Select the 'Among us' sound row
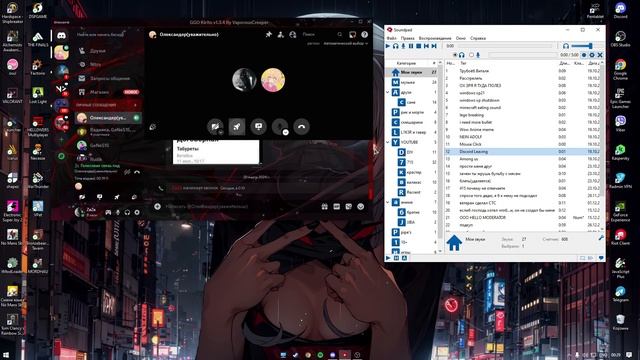The height and width of the screenshot is (360, 640). tap(522, 159)
